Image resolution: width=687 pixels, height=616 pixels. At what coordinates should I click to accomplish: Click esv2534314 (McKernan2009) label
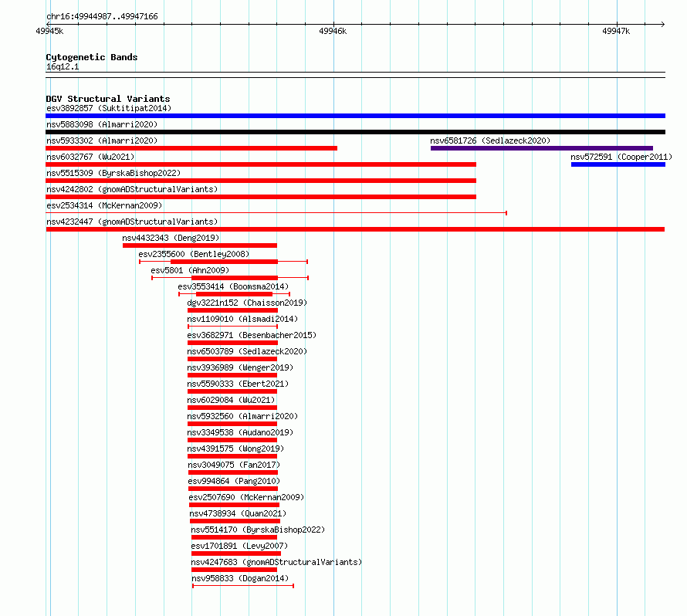pos(104,205)
